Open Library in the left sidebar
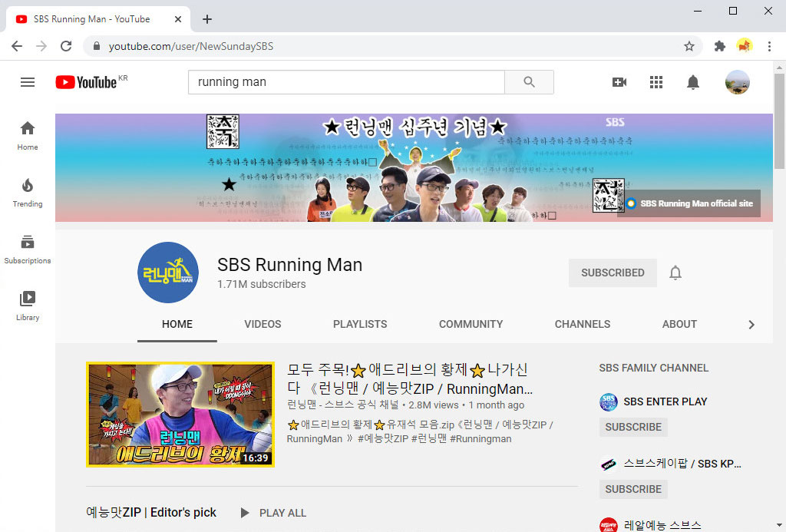The width and height of the screenshot is (786, 532). 28,306
